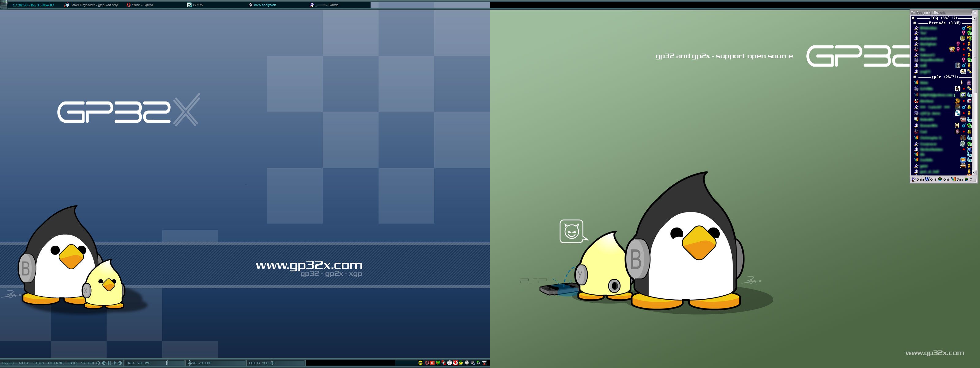Image resolution: width=980 pixels, height=368 pixels.
Task: Open the SYSTEM menu
Action: (88, 363)
